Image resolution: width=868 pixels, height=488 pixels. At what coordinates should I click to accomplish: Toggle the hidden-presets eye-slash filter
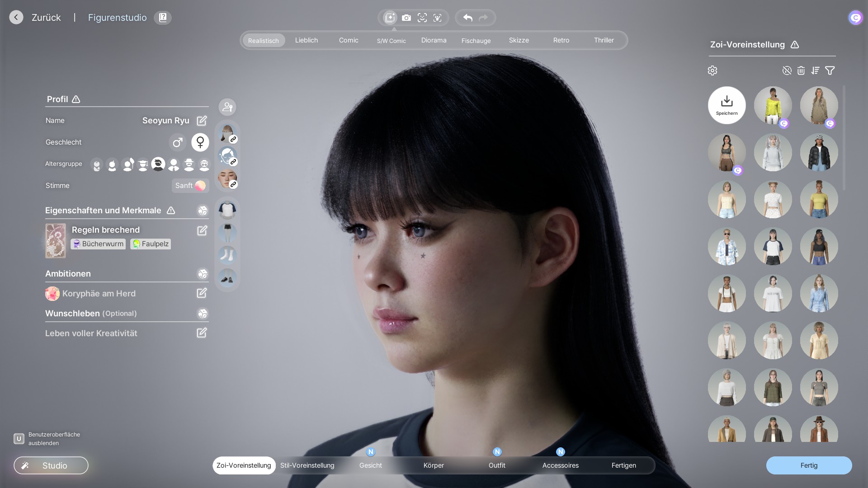[787, 70]
